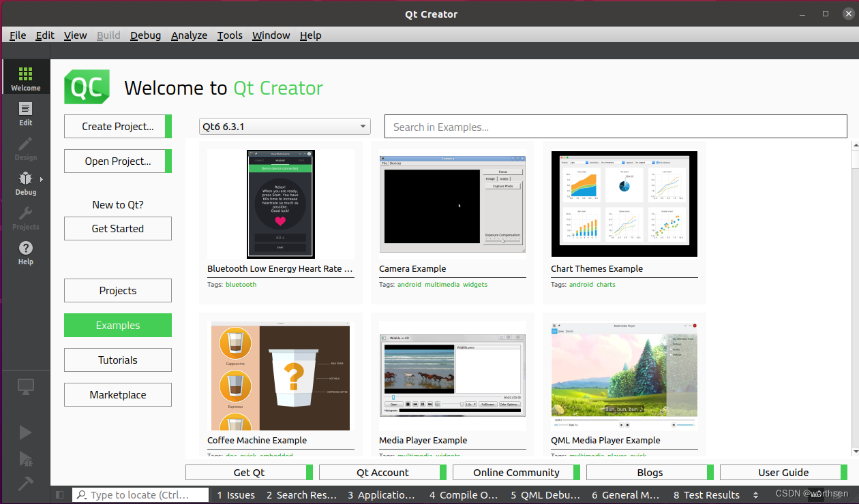The image size is (859, 504).
Task: Open the Debug menu
Action: point(146,35)
